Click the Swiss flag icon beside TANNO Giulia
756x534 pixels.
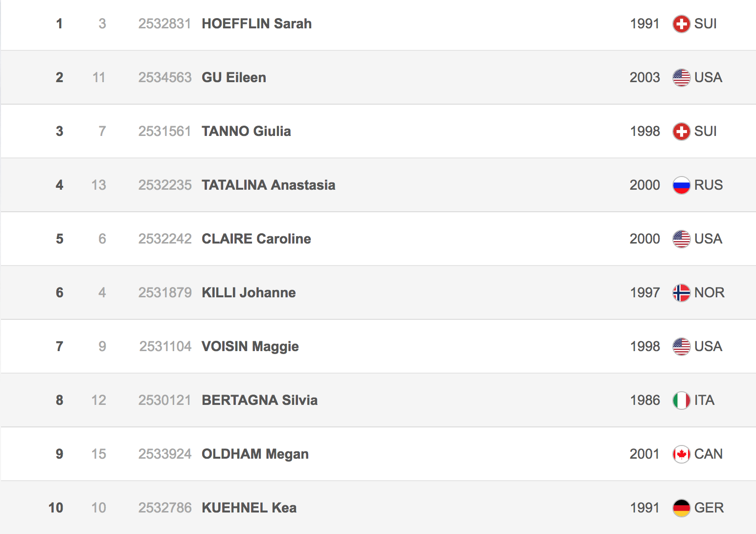(681, 132)
